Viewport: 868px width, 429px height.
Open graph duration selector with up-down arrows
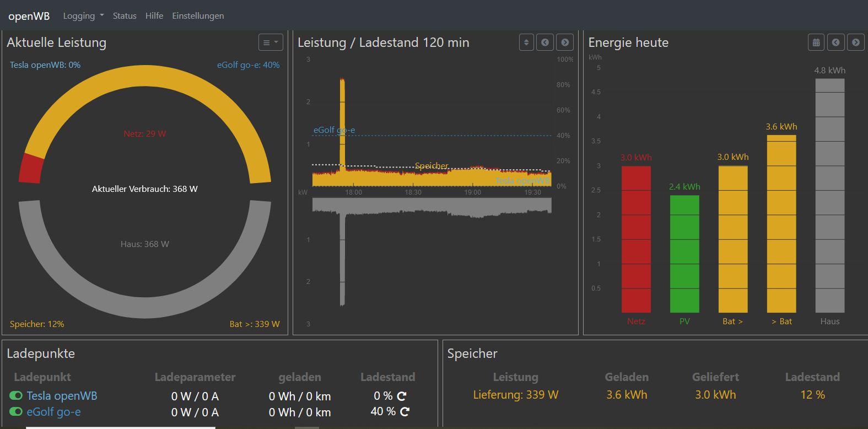pos(526,42)
